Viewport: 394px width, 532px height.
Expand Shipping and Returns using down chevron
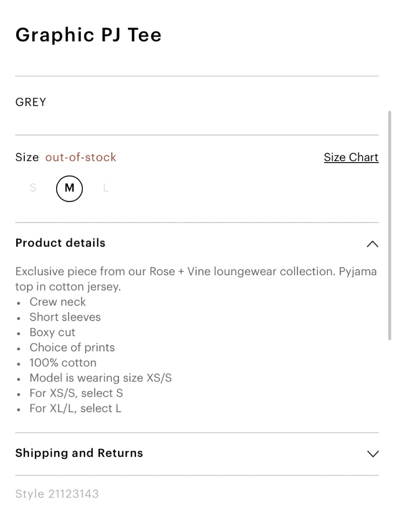pyautogui.click(x=373, y=454)
